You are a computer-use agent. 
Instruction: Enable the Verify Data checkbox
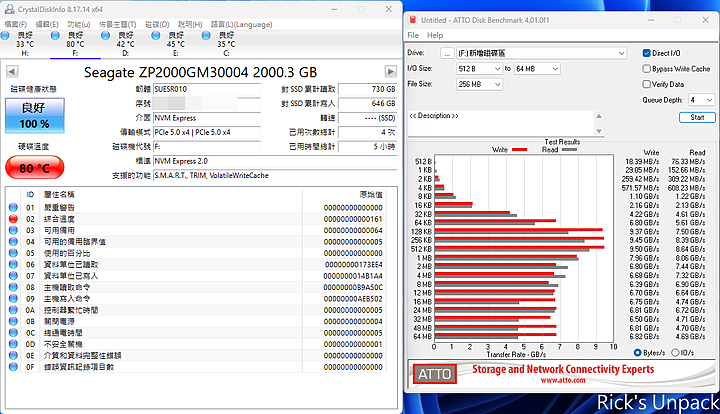tap(647, 84)
